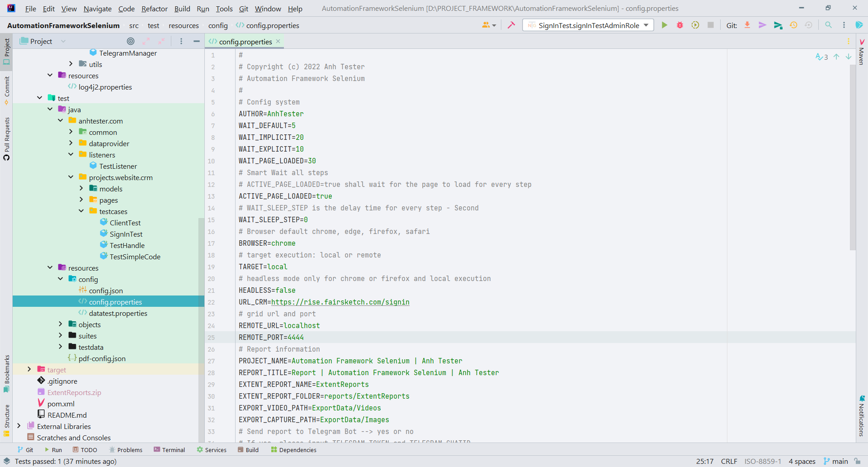Open the Code With Me user icon
The height and width of the screenshot is (467, 868).
tap(489, 25)
